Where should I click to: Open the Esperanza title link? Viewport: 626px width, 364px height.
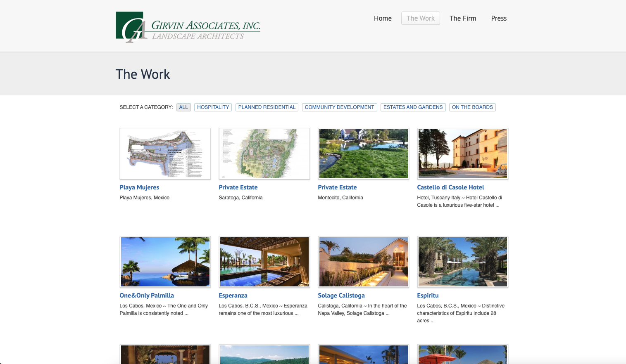click(x=233, y=295)
